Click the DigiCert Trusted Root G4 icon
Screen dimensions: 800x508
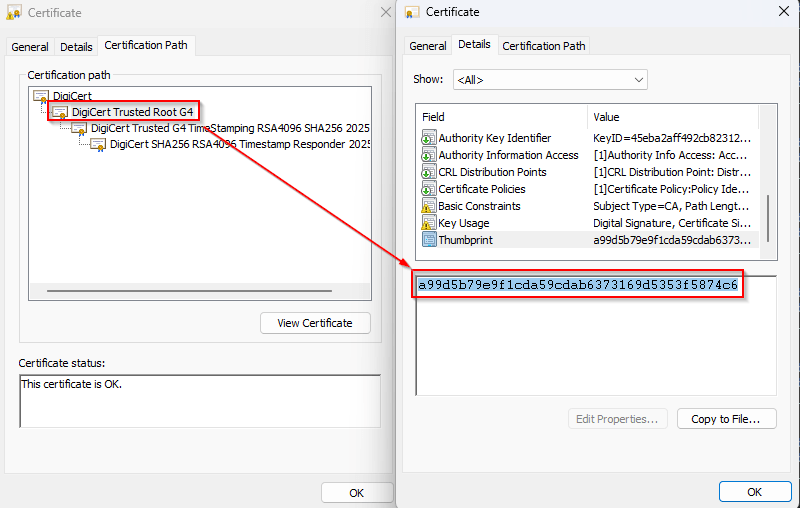[x=60, y=112]
